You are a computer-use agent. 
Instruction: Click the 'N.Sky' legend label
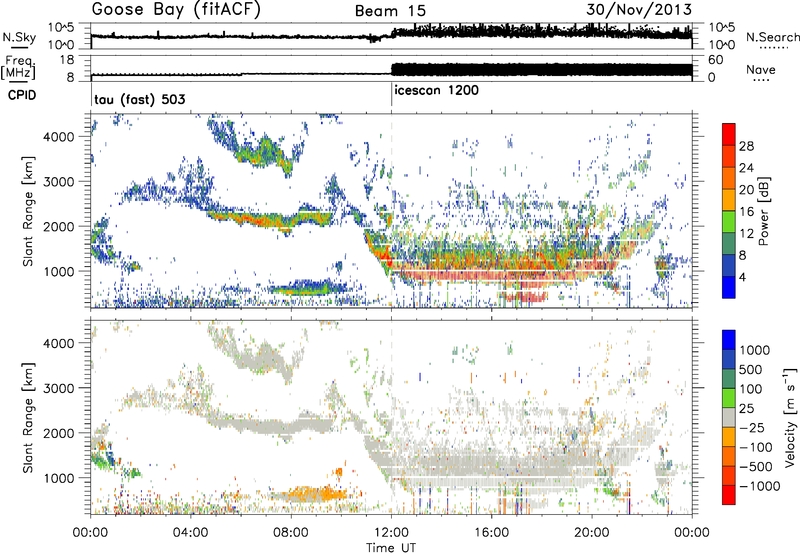point(19,37)
